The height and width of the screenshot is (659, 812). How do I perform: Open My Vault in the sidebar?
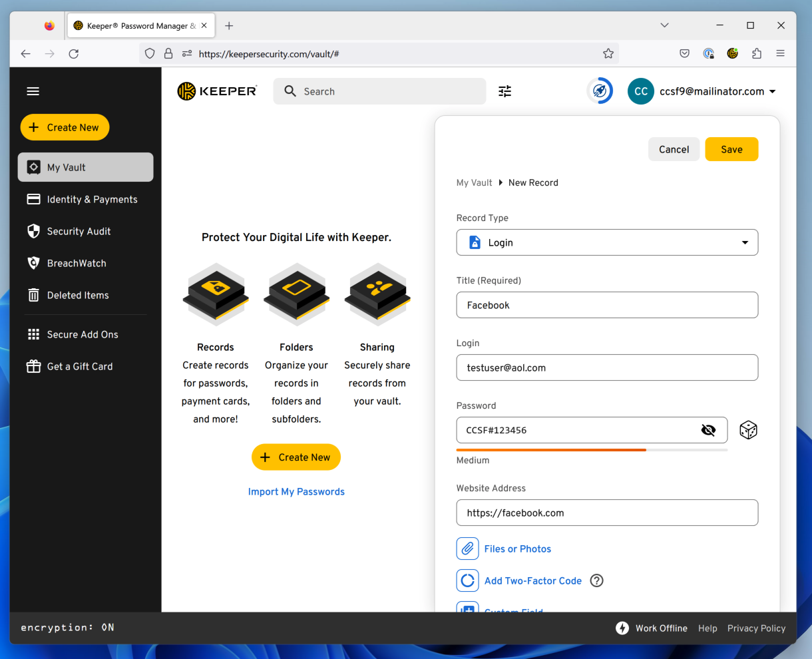click(x=85, y=167)
